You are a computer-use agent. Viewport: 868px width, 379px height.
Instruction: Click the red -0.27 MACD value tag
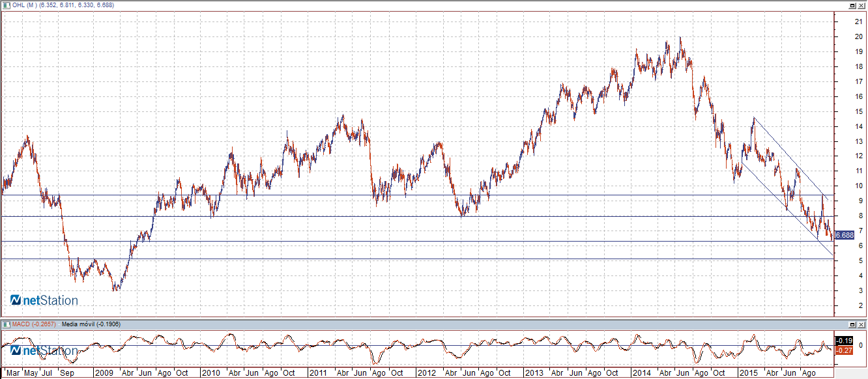tap(844, 350)
